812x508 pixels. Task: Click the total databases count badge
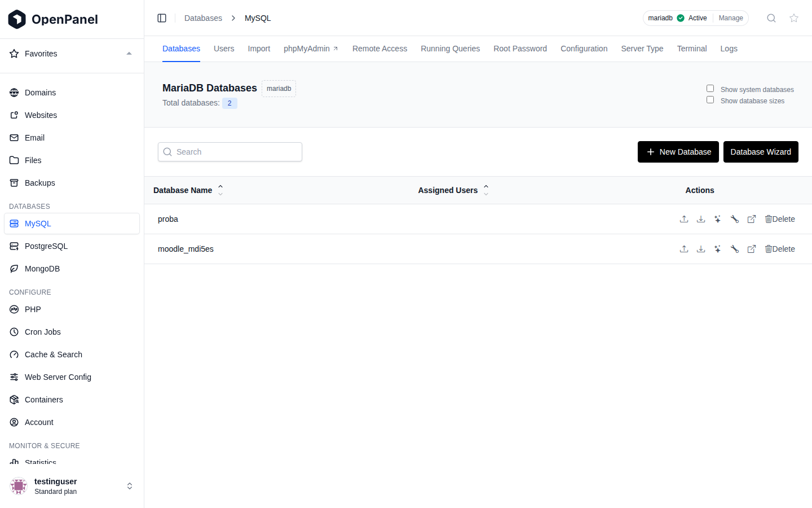[x=230, y=103]
